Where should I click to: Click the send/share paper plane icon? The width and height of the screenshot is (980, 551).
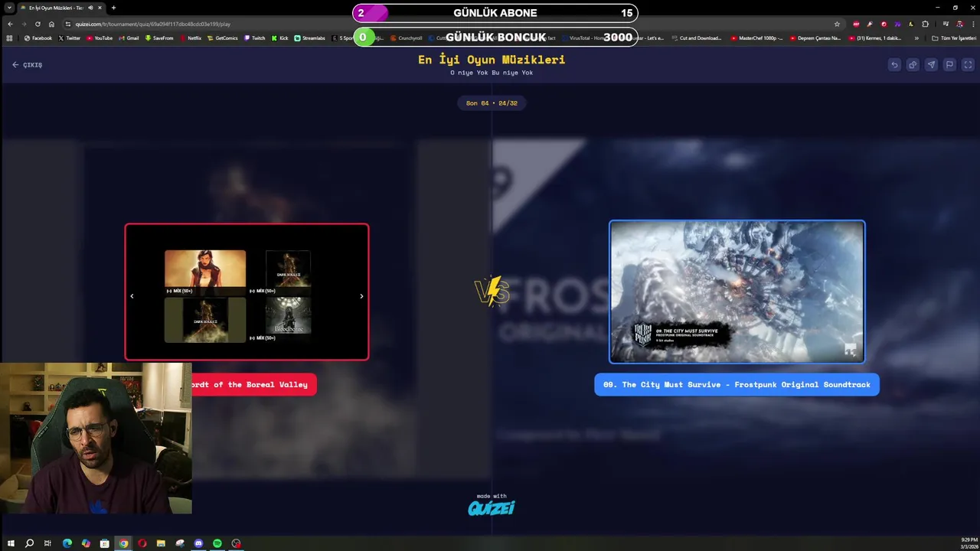pyautogui.click(x=931, y=65)
